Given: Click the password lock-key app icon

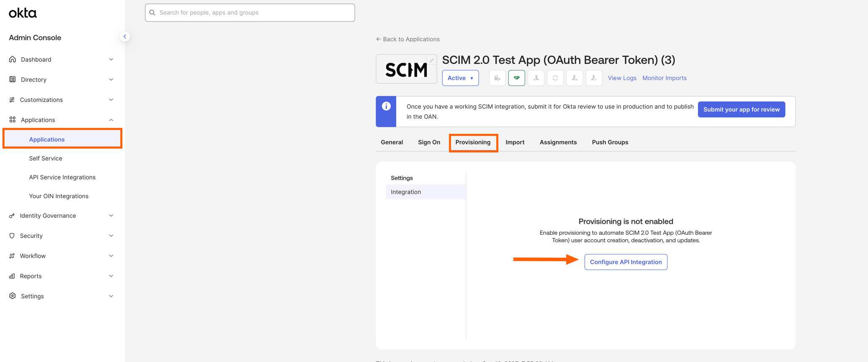Looking at the screenshot, I should coord(497,78).
